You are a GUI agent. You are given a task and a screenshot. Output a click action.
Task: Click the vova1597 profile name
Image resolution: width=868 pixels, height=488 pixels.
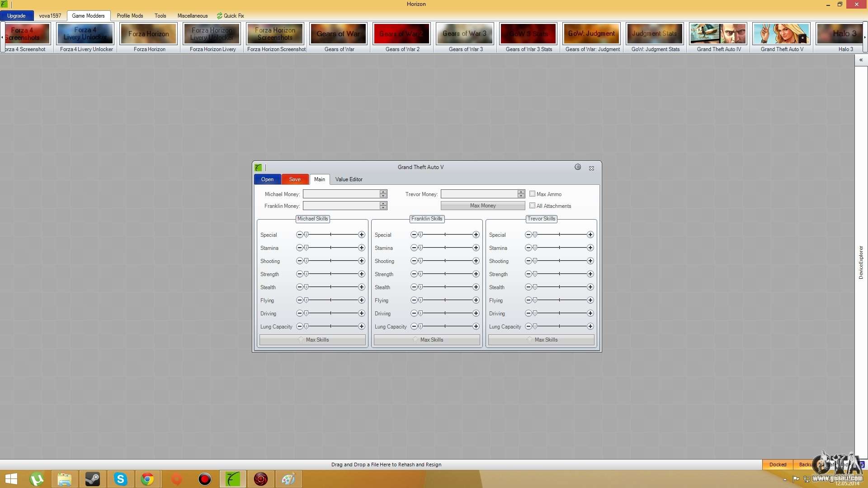click(50, 16)
